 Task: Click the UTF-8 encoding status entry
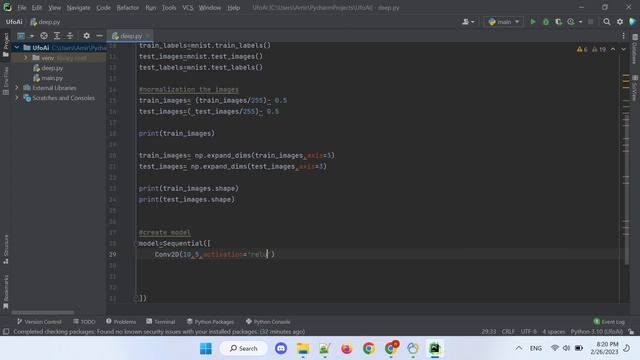point(529,331)
